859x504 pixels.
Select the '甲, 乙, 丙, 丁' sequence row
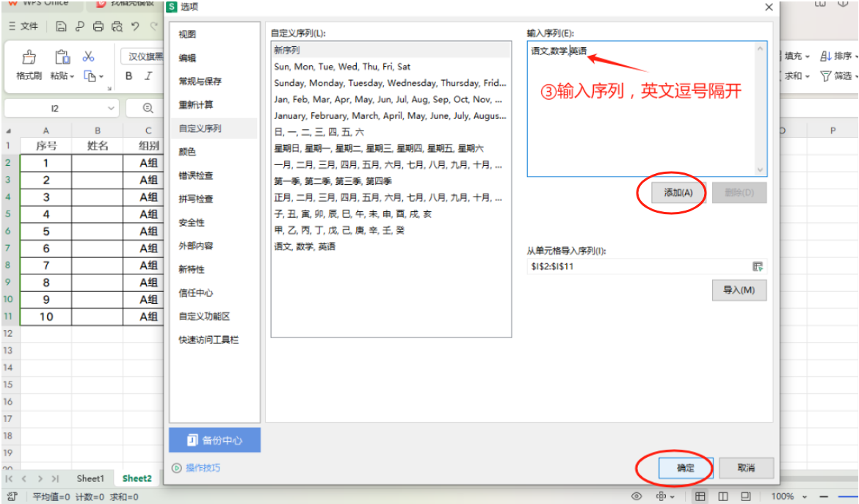391,230
